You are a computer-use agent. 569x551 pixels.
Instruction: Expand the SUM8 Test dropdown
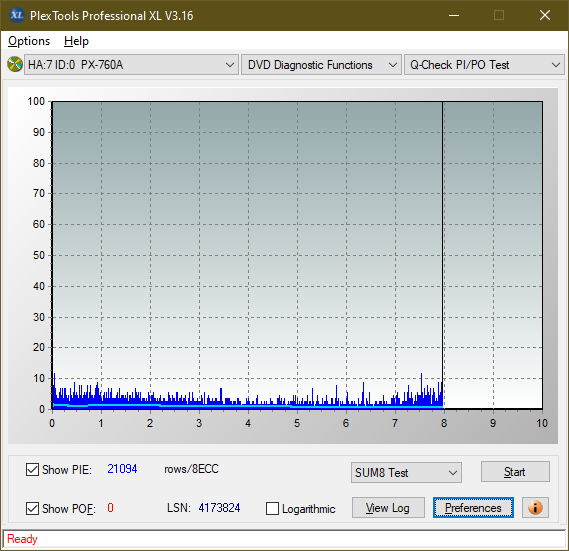point(406,473)
